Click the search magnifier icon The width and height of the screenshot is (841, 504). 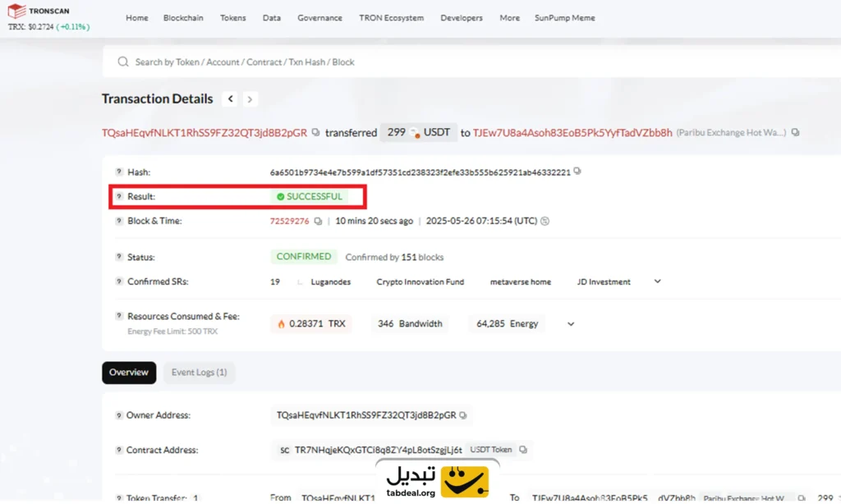pos(123,62)
